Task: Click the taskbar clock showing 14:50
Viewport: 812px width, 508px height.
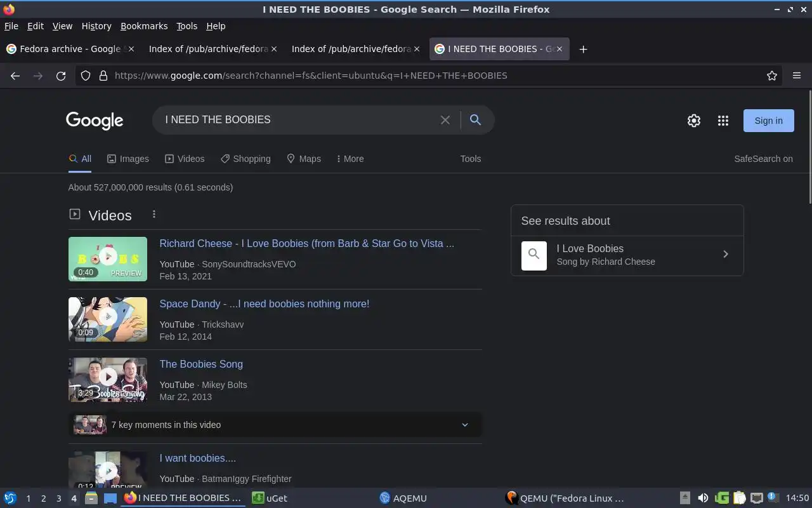Action: 797,498
